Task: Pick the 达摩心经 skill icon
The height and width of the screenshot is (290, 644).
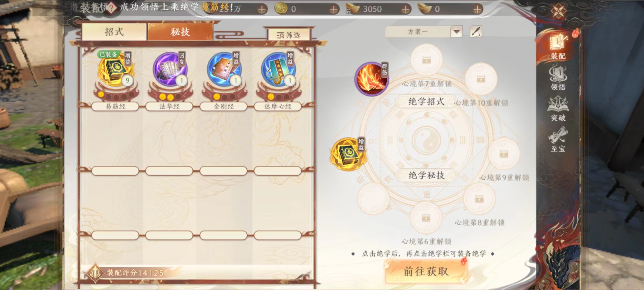Action: [x=278, y=69]
